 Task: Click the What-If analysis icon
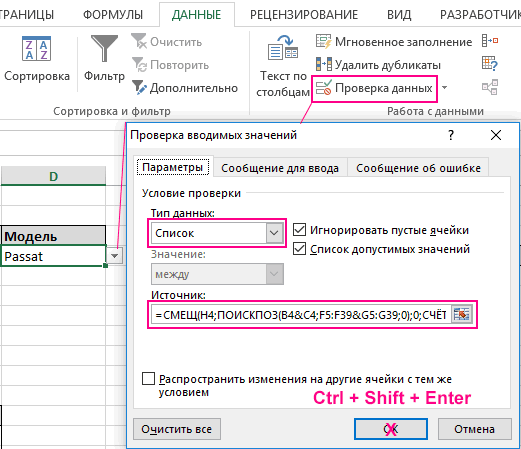pyautogui.click(x=490, y=64)
